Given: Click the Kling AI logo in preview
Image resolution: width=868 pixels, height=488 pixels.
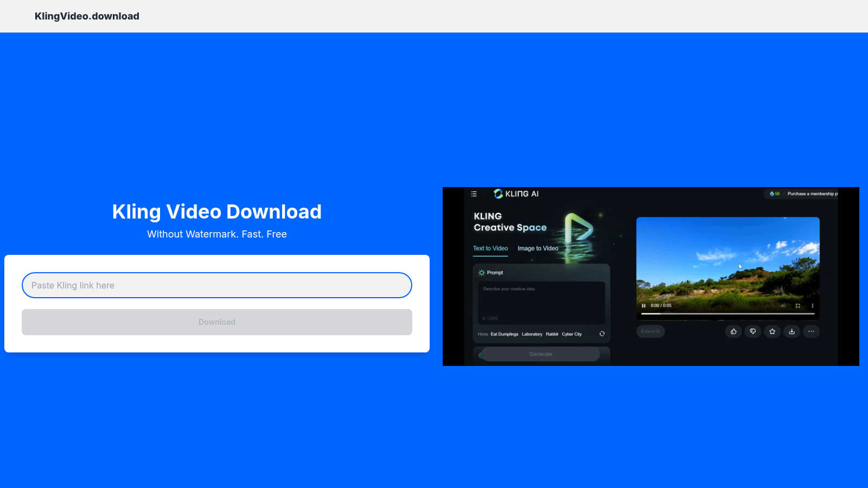Looking at the screenshot, I should pyautogui.click(x=516, y=194).
